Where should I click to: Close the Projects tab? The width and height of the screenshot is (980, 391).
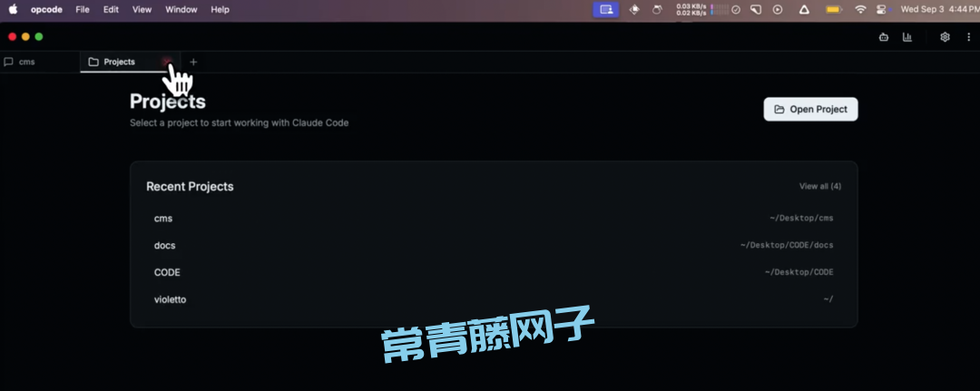(167, 62)
